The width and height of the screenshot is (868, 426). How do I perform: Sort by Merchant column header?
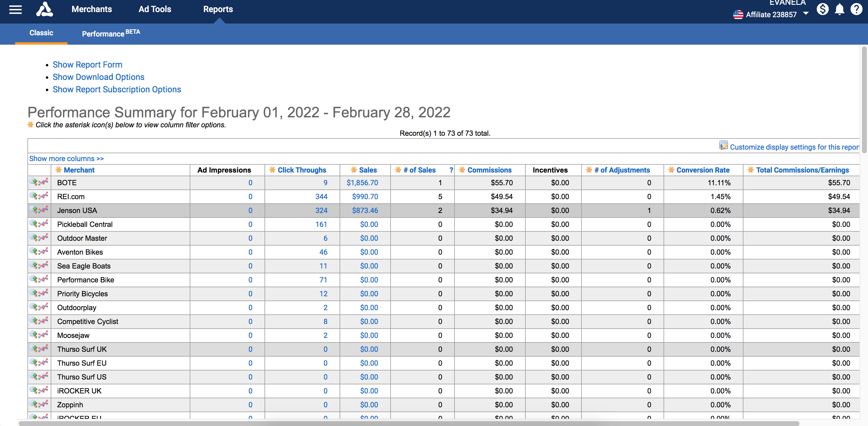[x=79, y=170]
